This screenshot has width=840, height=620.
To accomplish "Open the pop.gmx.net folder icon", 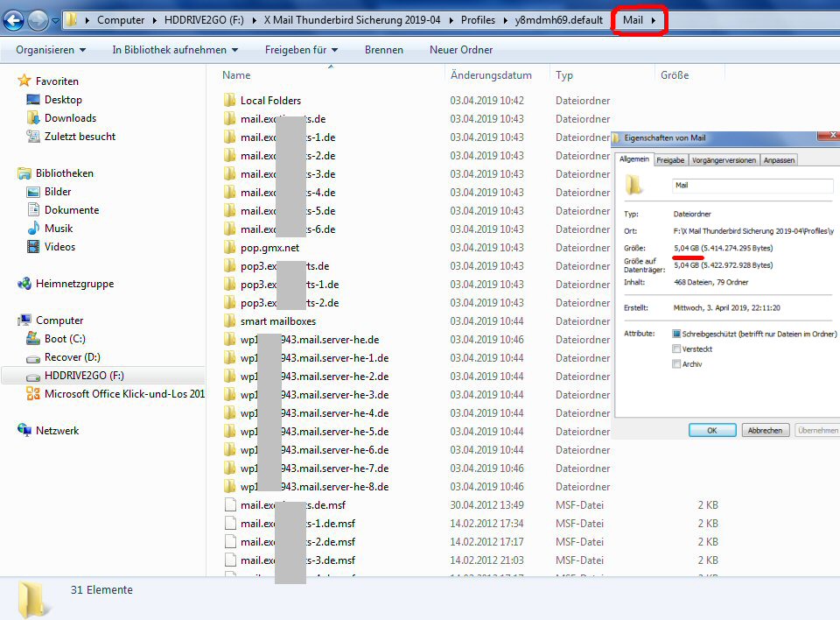I will click(x=230, y=248).
